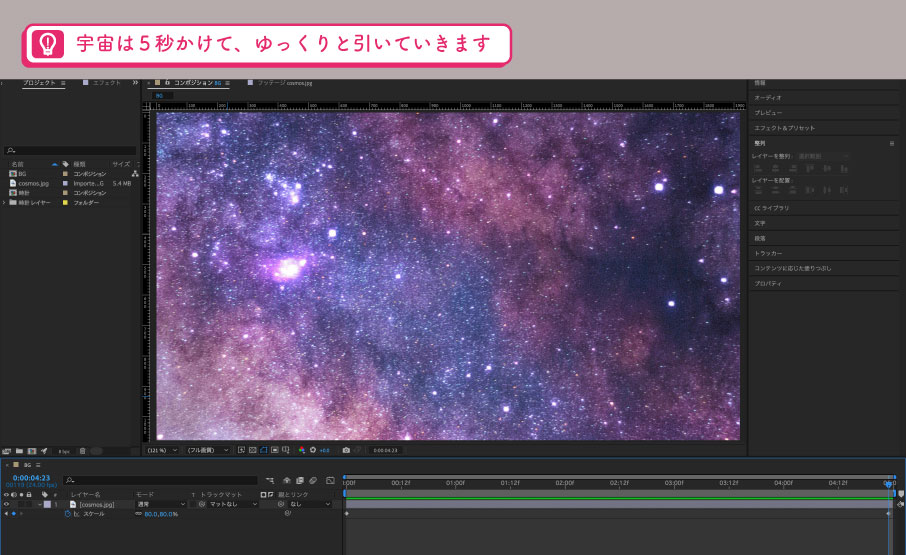The width and height of the screenshot is (906, 555).
Task: Click the timeline current time 0:00:04:23
Action: click(x=31, y=478)
